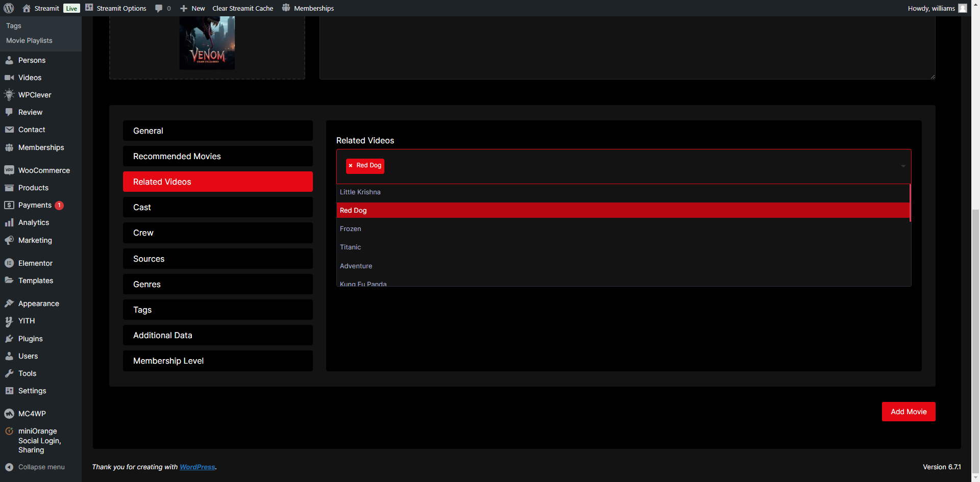Open the Cast tab
This screenshot has height=482, width=980.
pyautogui.click(x=218, y=207)
